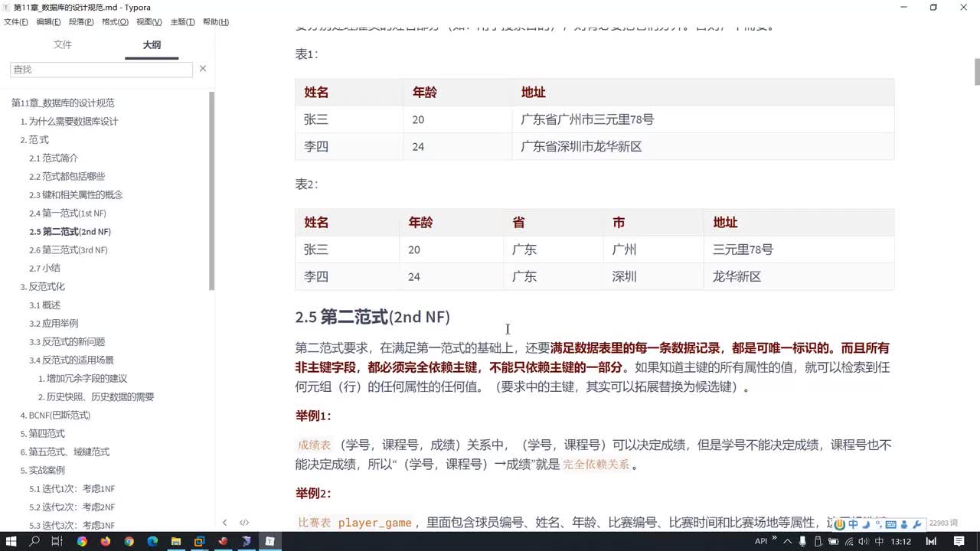Screen dimensions: 980x551
Task: Show hidden system tray icons
Action: 788,542
